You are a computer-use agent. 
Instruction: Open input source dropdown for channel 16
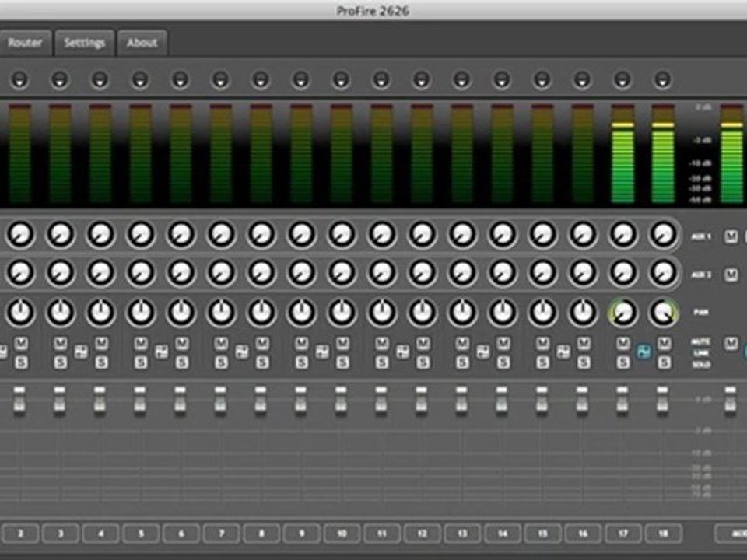(x=582, y=79)
